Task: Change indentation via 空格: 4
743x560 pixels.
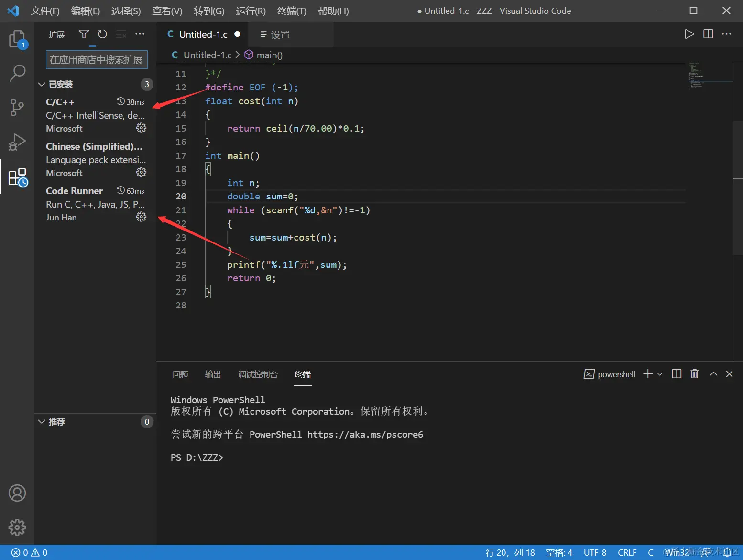Action: point(559,553)
